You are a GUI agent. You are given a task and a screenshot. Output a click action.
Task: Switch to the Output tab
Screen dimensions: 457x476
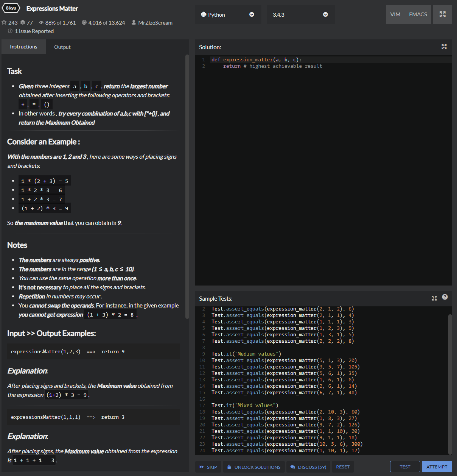point(62,47)
